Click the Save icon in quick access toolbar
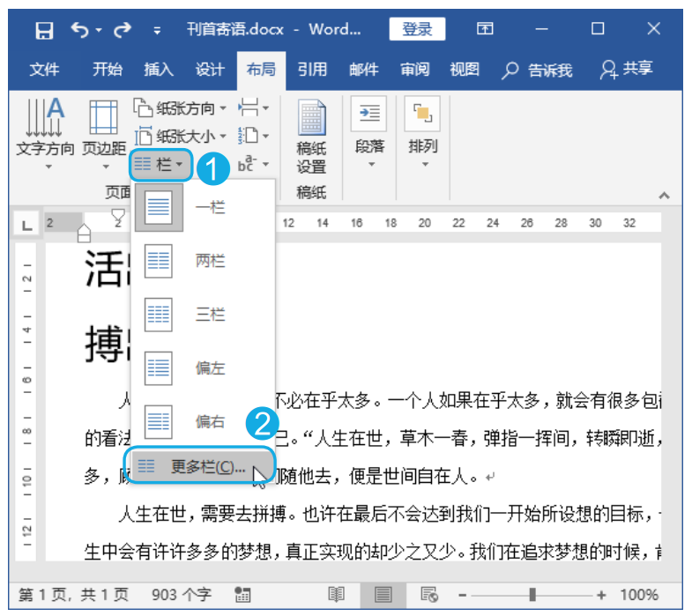Viewport: 692px width, 616px height. tap(44, 30)
